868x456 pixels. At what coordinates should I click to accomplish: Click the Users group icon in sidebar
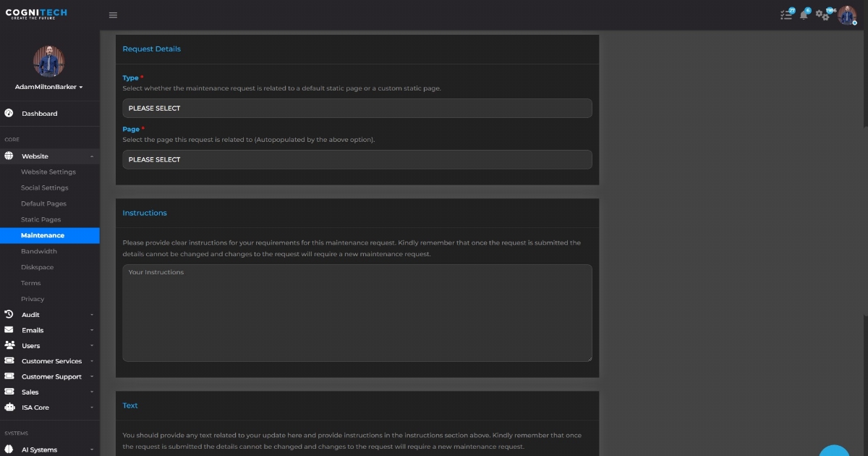[8, 345]
